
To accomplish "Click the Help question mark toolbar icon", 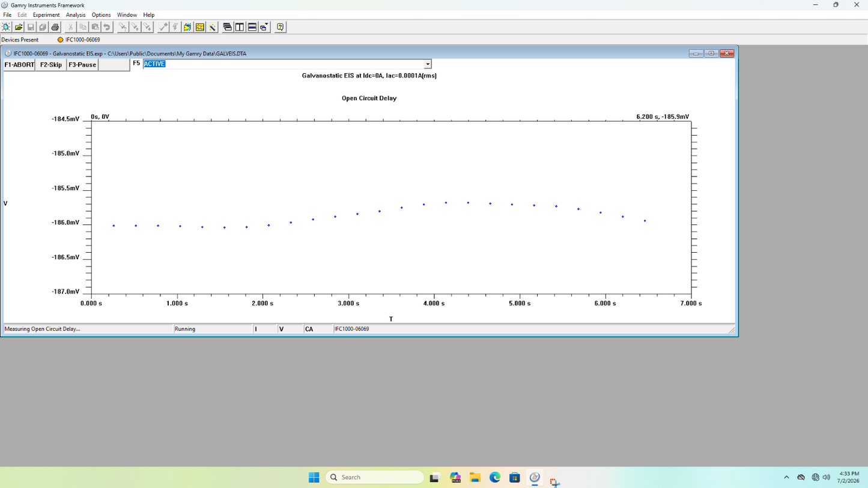I will point(280,27).
